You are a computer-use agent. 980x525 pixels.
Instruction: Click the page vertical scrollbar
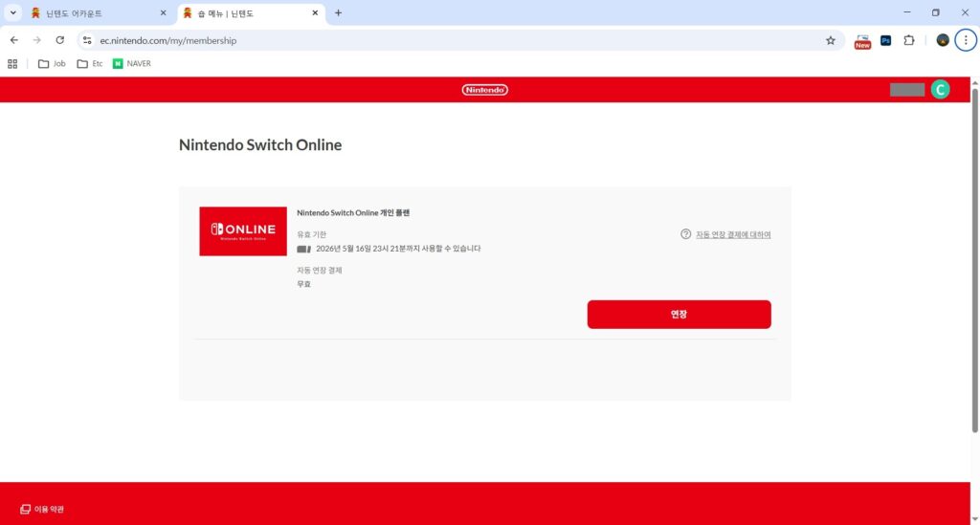(974, 258)
